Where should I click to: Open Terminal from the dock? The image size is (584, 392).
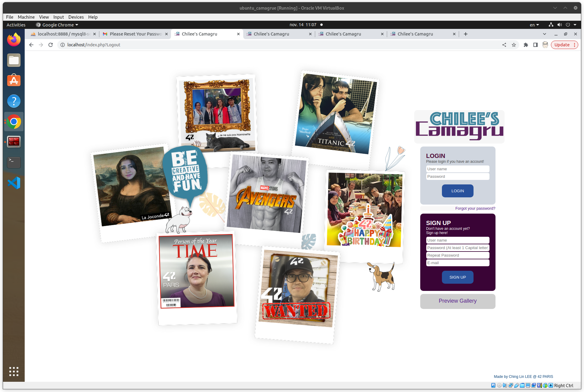point(14,162)
